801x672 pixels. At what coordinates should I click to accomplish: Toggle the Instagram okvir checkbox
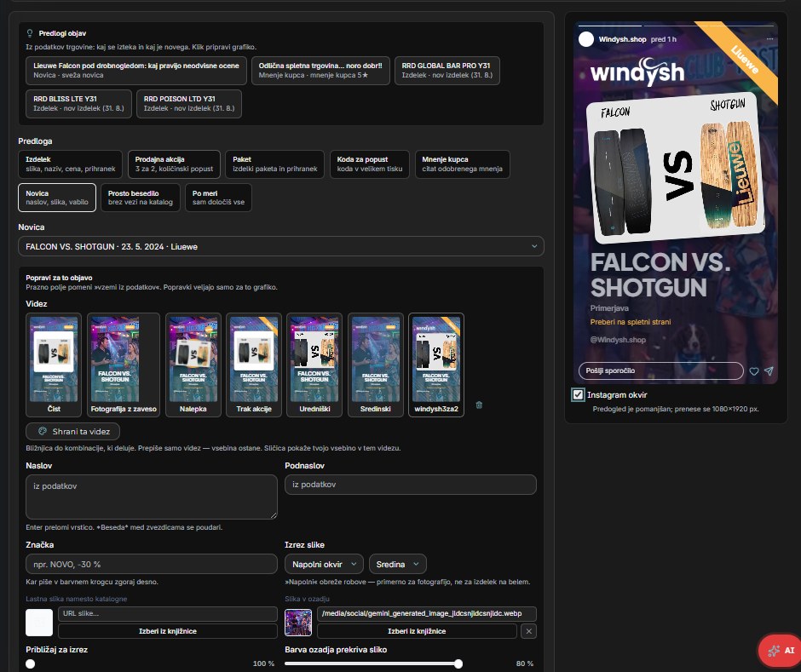point(578,394)
